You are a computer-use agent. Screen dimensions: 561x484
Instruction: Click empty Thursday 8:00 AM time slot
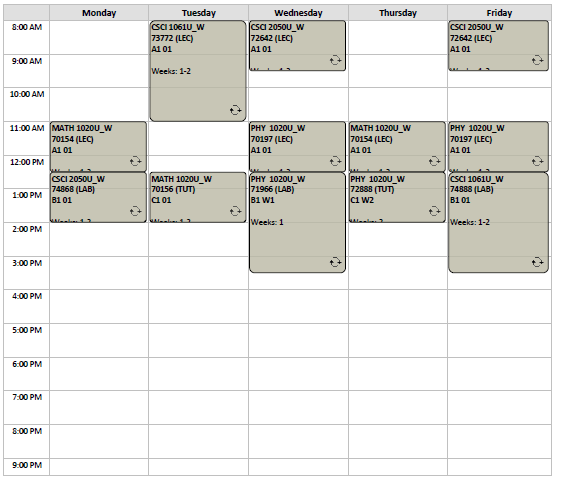(x=398, y=38)
